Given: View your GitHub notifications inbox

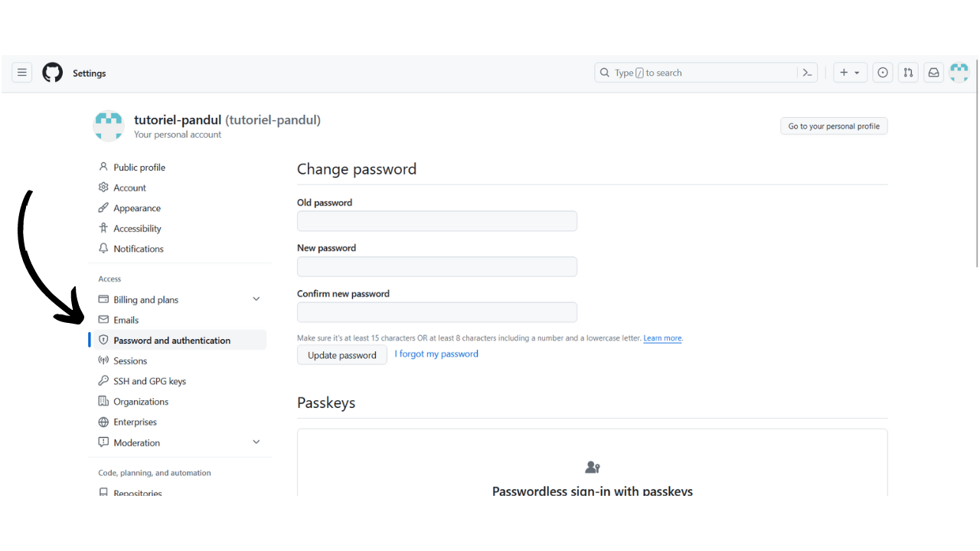Looking at the screenshot, I should [933, 72].
